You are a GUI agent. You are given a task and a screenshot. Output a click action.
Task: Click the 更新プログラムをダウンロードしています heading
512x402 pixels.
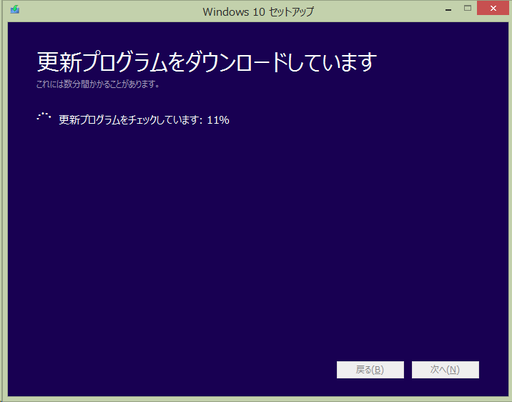tap(207, 62)
